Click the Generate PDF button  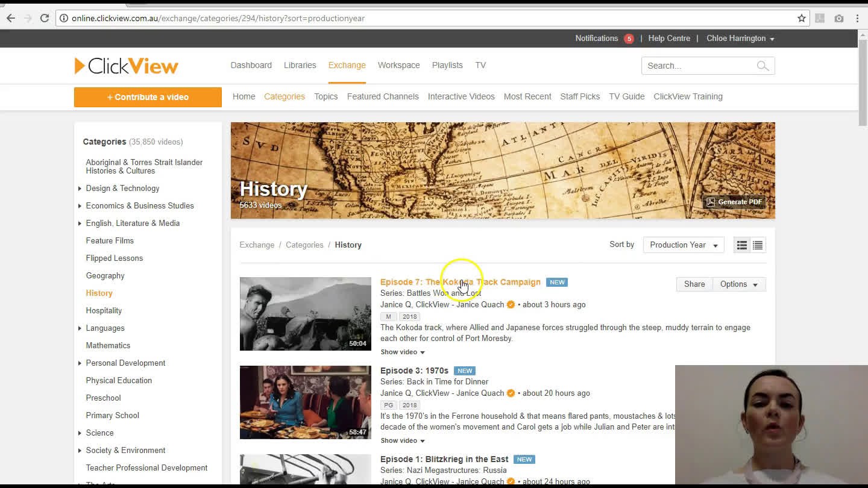coord(734,202)
